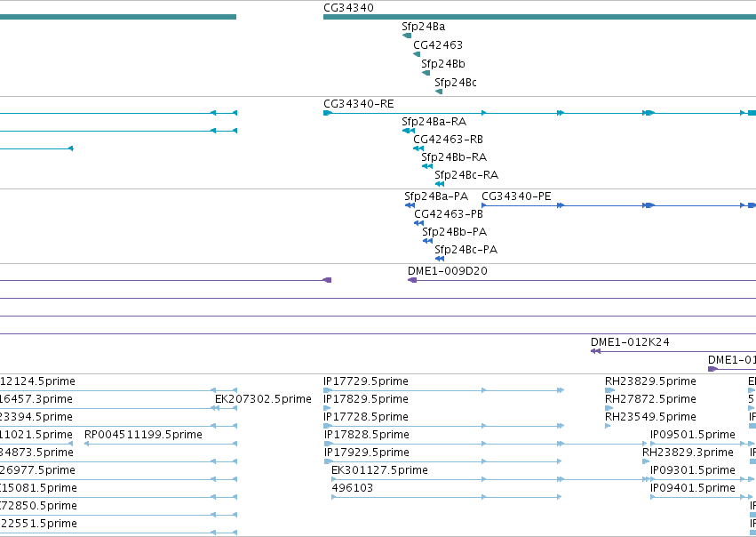The height and width of the screenshot is (537, 756).
Task: Select the IP09401.5prime EST label
Action: [x=693, y=488]
